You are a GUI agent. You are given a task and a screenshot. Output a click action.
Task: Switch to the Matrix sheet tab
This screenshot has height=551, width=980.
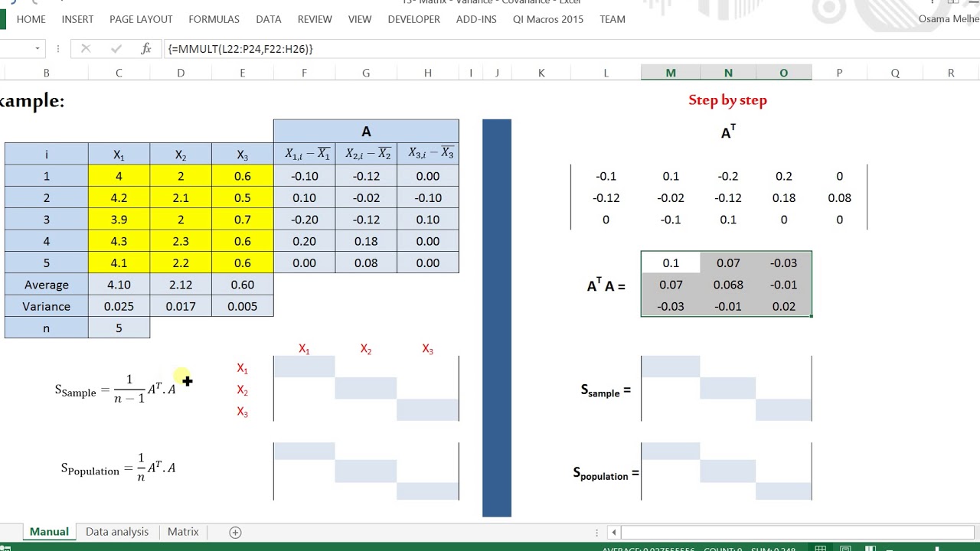183,532
